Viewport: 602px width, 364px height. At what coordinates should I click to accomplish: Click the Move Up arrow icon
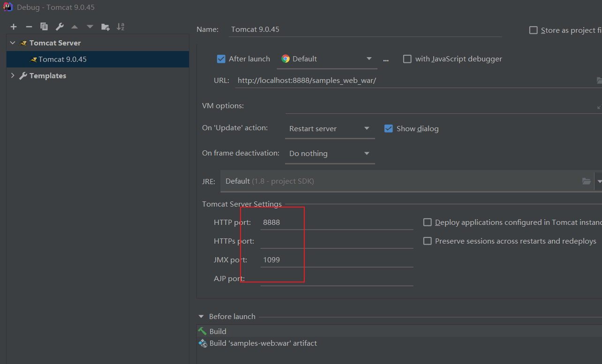pyautogui.click(x=75, y=27)
